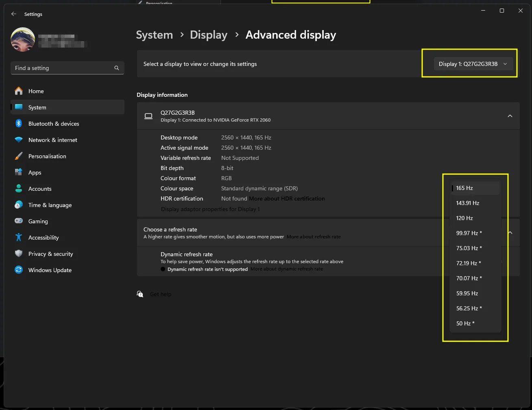The height and width of the screenshot is (410, 532).
Task: Choose 50 Hz * option
Action: (x=475, y=323)
